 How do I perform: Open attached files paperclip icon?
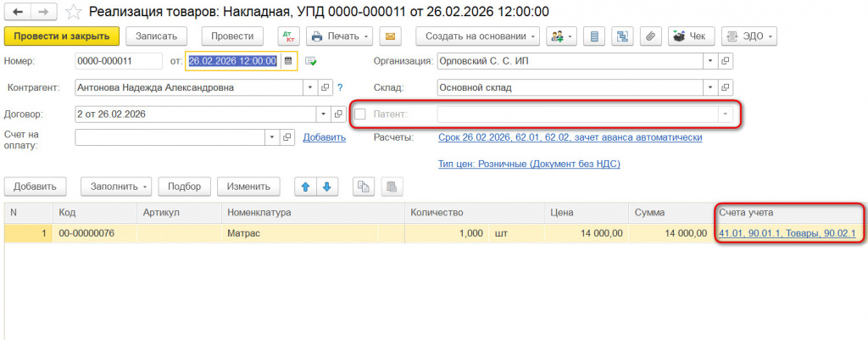coord(651,36)
